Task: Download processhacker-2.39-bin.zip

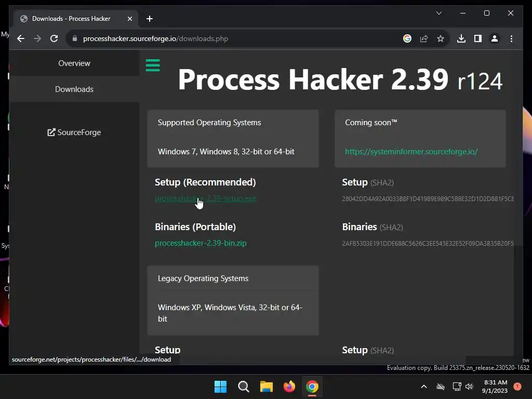Action: 201,243
